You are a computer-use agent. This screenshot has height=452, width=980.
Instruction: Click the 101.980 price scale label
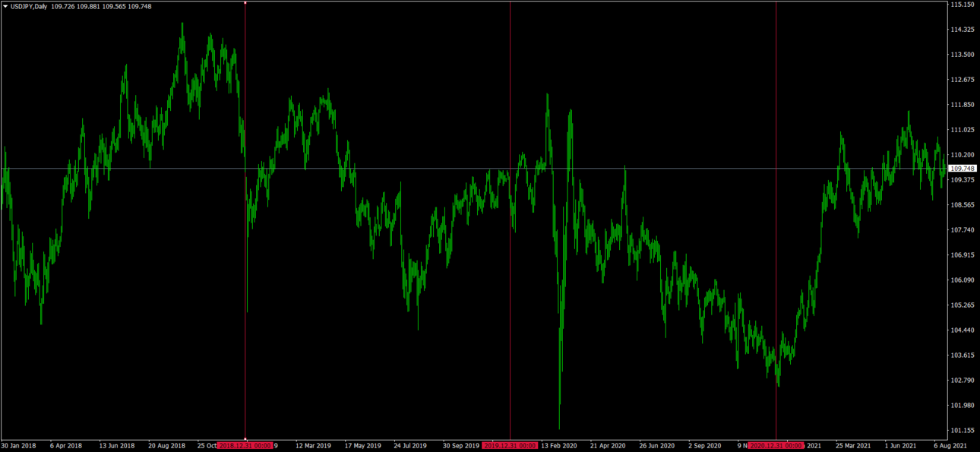coord(962,406)
